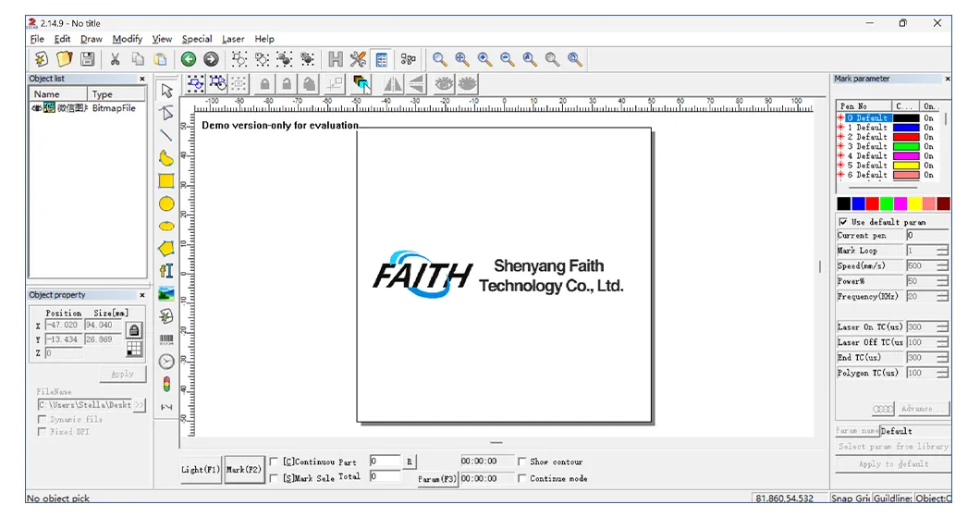Select the ellipse drawing tool

[166, 227]
